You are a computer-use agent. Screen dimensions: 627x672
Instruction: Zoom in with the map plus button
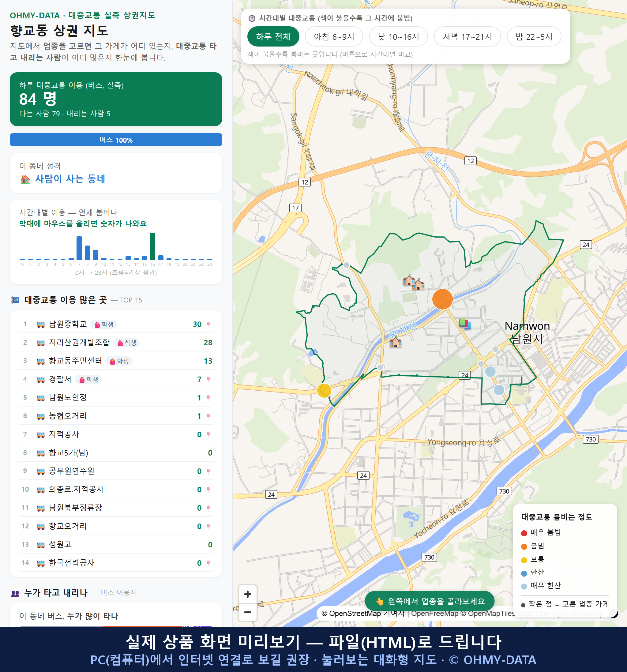coord(248,594)
